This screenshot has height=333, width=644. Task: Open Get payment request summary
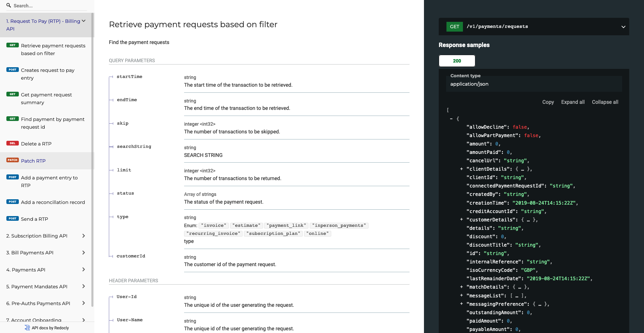click(x=46, y=98)
